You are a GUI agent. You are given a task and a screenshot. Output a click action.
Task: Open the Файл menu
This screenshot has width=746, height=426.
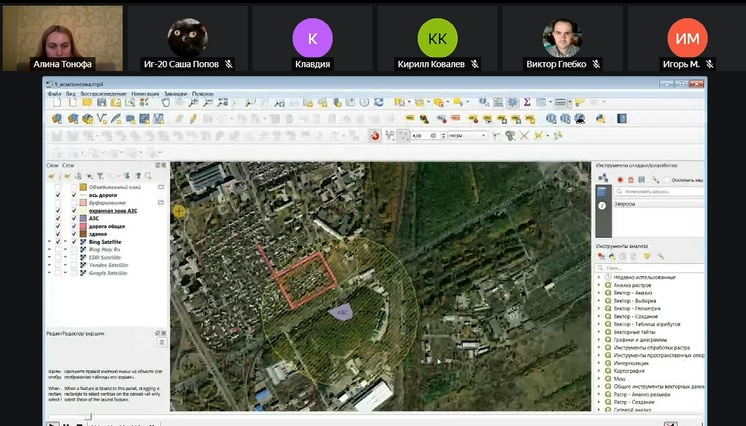click(x=54, y=93)
